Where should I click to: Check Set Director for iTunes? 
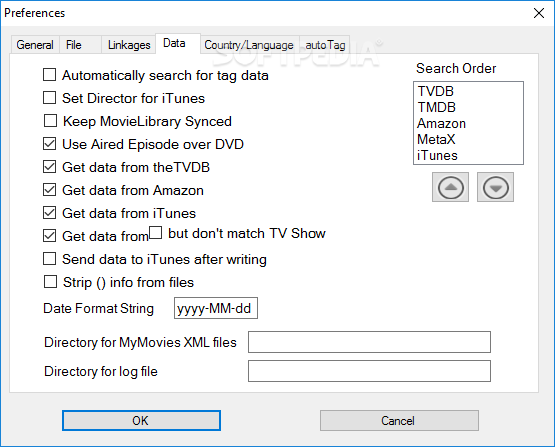(x=50, y=98)
